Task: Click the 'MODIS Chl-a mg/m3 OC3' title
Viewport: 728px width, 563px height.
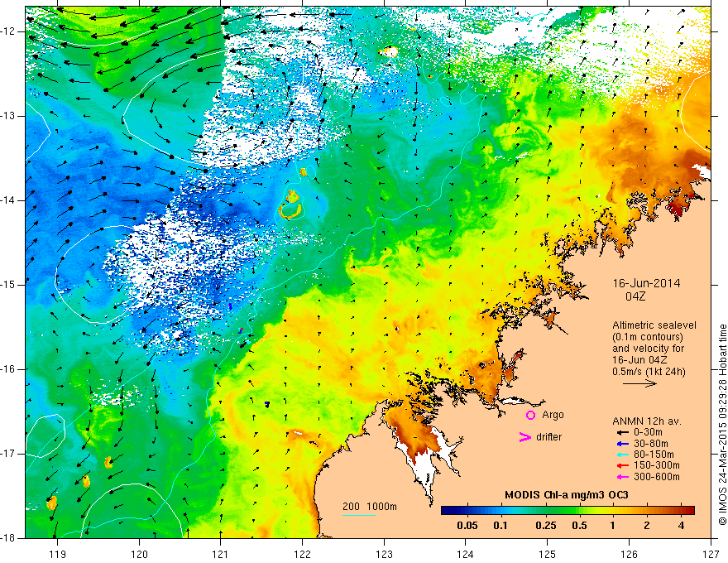Action: [567, 495]
